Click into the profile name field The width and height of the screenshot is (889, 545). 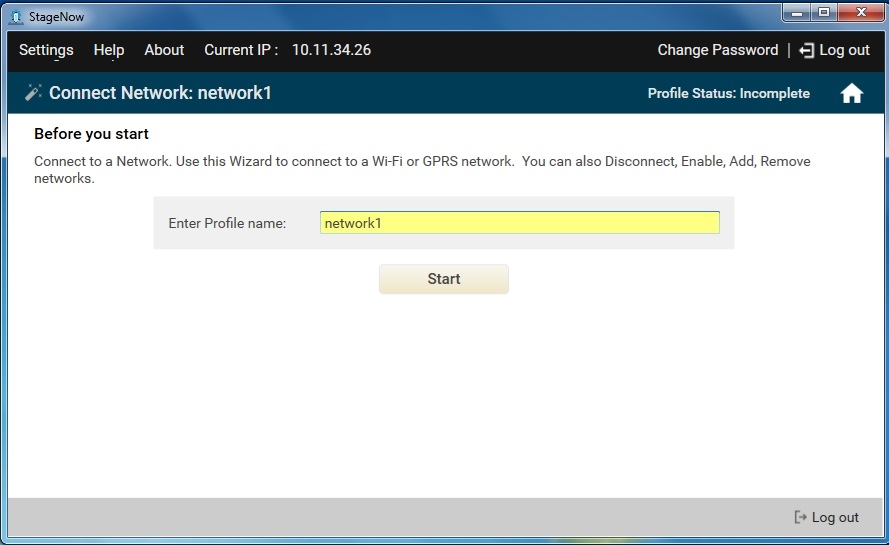[519, 223]
